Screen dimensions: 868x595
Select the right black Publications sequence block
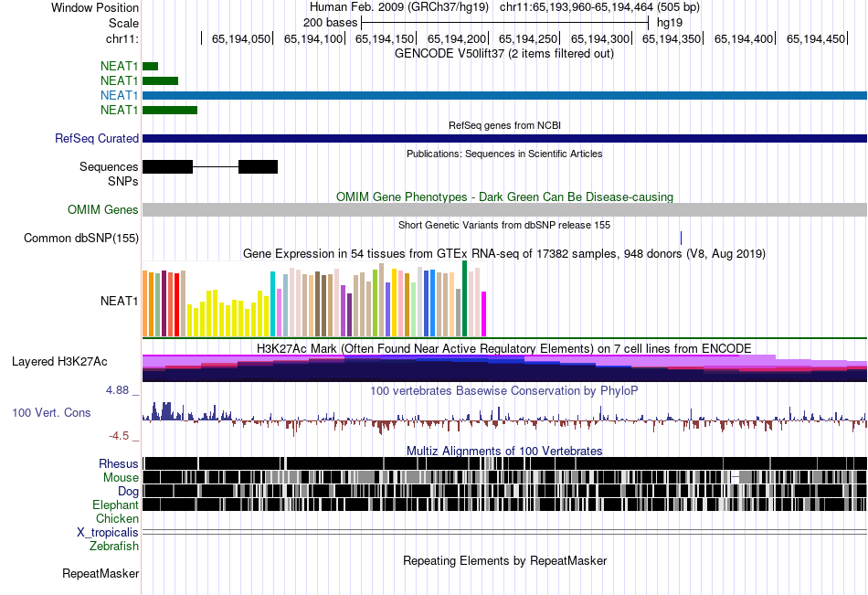click(x=258, y=166)
